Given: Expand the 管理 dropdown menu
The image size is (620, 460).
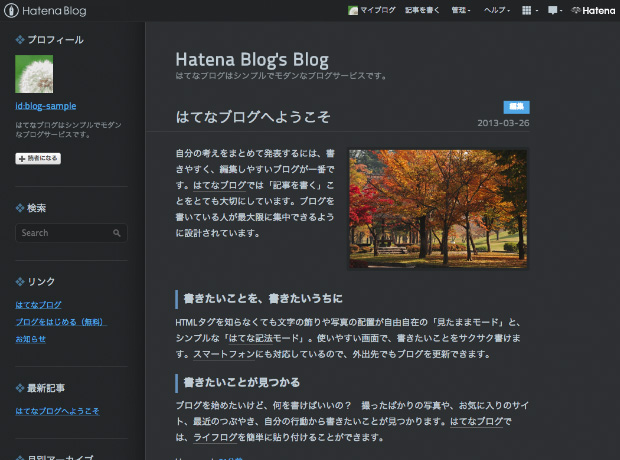Looking at the screenshot, I should tap(461, 10).
